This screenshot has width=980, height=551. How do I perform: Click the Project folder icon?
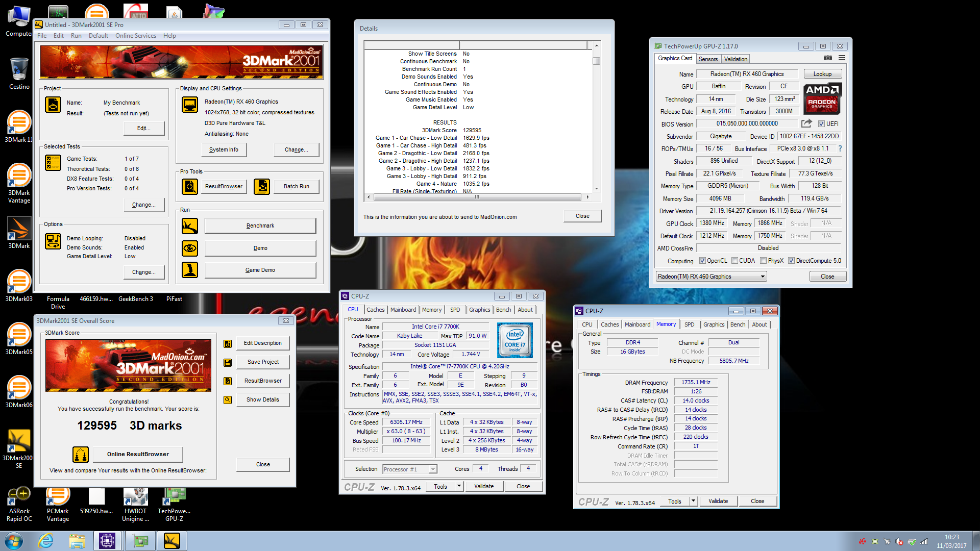pos(53,105)
